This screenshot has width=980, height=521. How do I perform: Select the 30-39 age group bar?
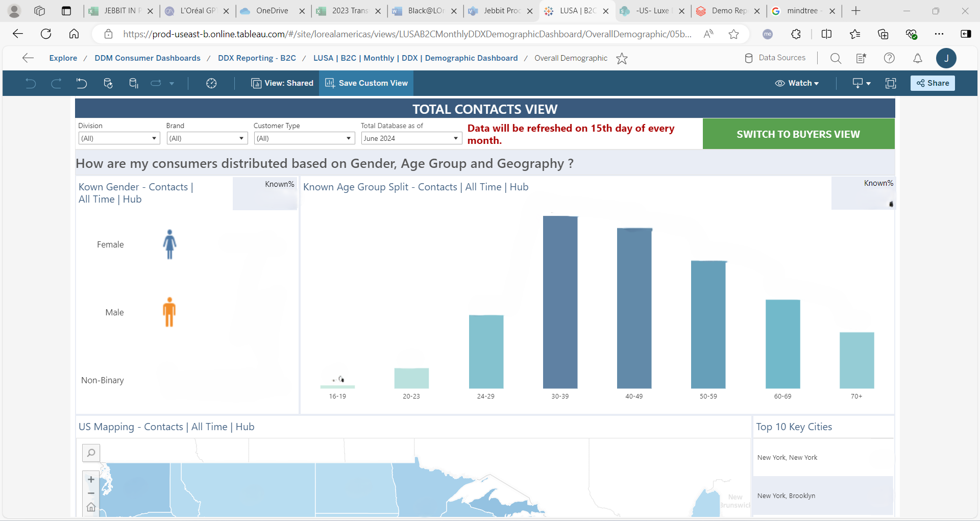560,302
